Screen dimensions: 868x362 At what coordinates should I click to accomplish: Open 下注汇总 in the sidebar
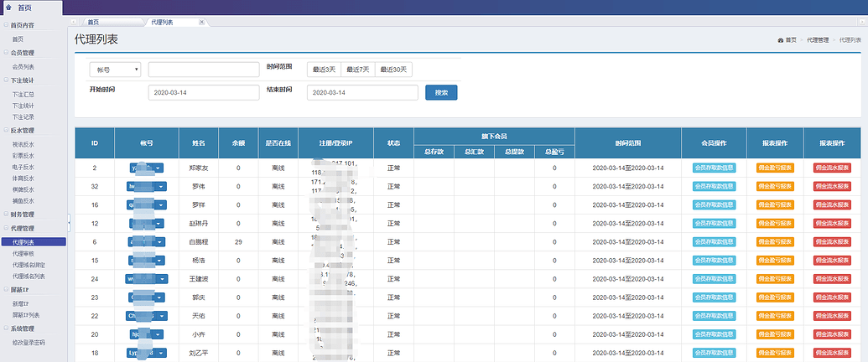point(23,95)
